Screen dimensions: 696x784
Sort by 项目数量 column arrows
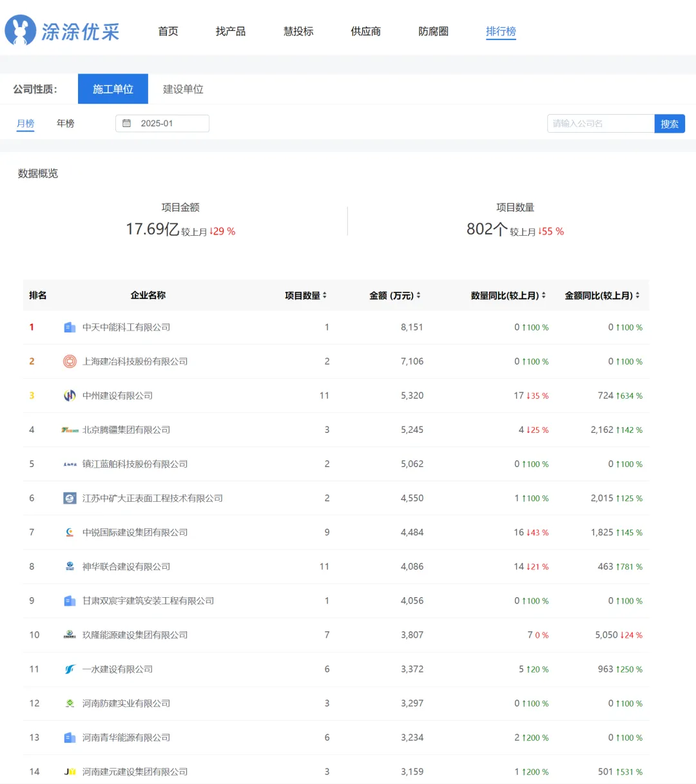click(324, 295)
